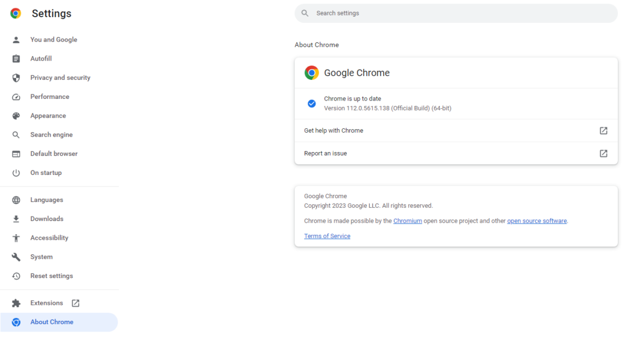Select Languages in the sidebar
Screen dimensions: 644x337
47,200
